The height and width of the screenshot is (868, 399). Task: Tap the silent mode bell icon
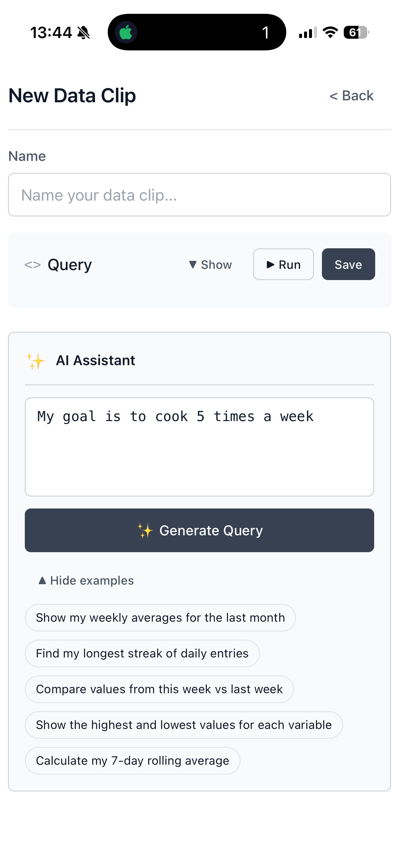click(x=83, y=33)
